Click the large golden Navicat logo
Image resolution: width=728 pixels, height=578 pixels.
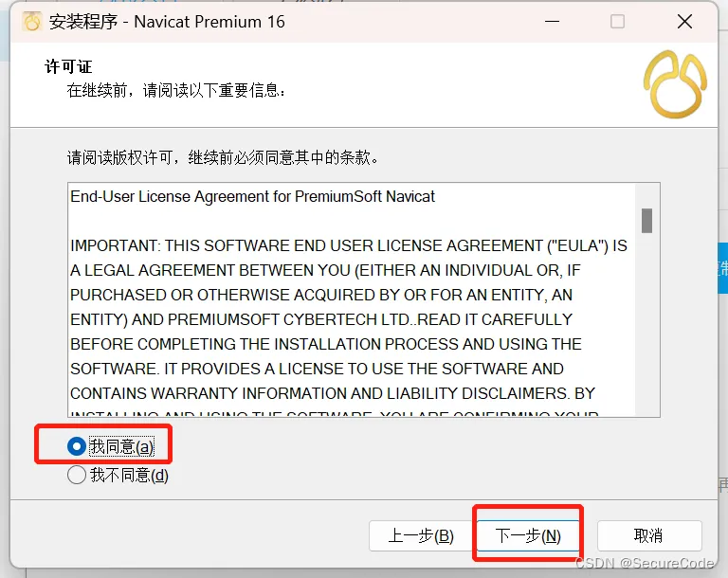click(x=675, y=84)
